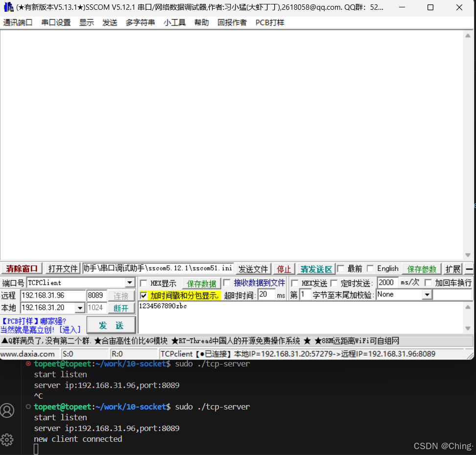This screenshot has width=476, height=455.
Task: Click the large 发送 send button
Action: [x=111, y=325]
